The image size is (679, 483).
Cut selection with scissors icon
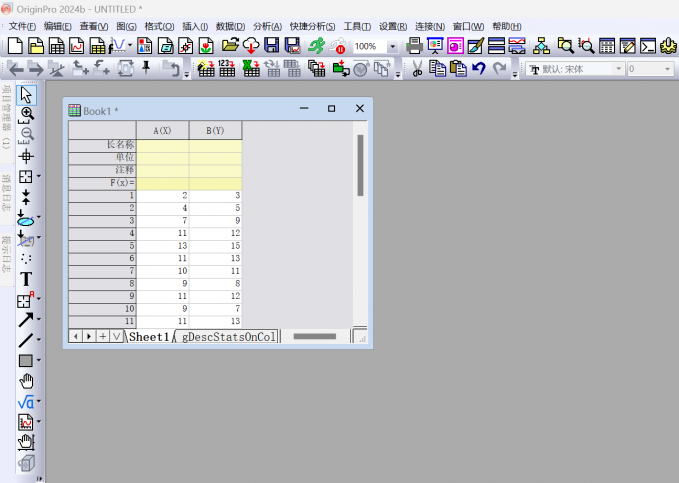click(x=417, y=68)
